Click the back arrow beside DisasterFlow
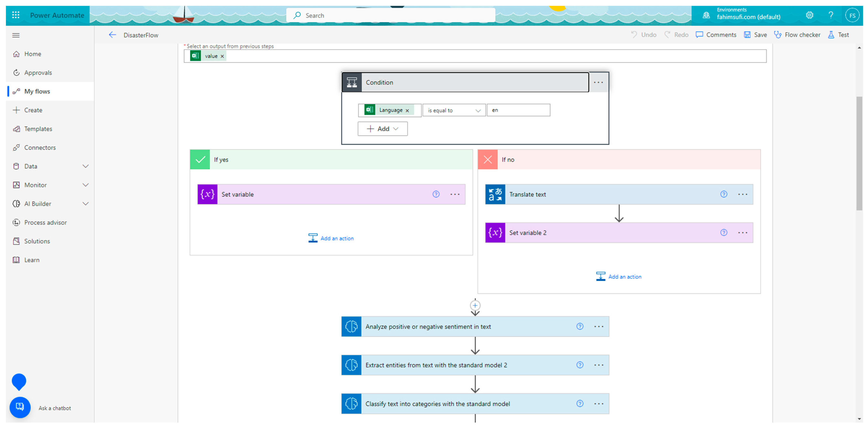This screenshot has width=868, height=428. coord(112,35)
